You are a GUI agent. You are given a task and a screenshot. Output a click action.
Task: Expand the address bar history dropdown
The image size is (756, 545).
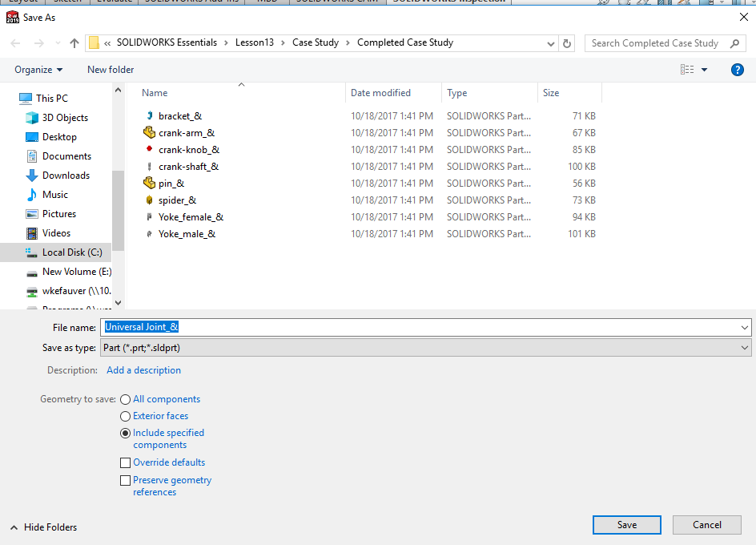tap(551, 44)
